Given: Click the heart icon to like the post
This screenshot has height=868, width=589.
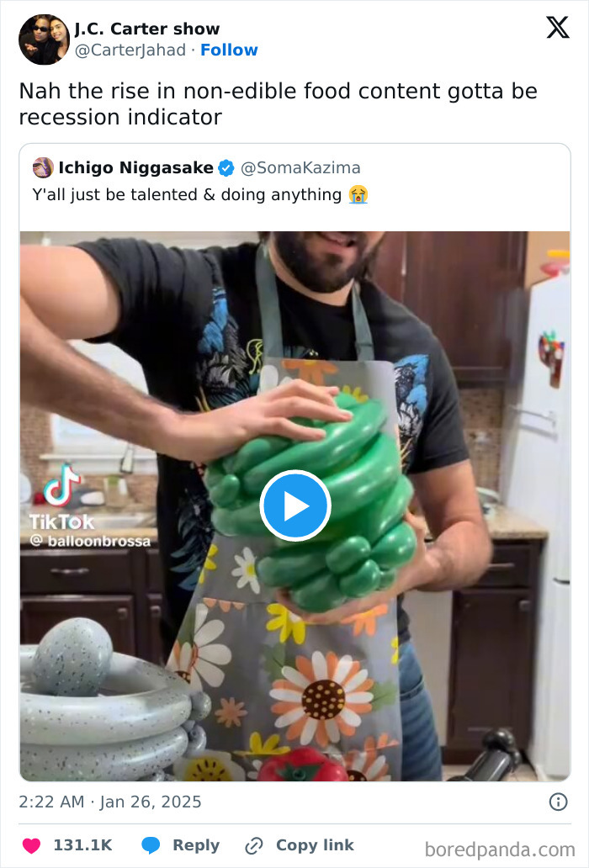Looking at the screenshot, I should pos(31,845).
